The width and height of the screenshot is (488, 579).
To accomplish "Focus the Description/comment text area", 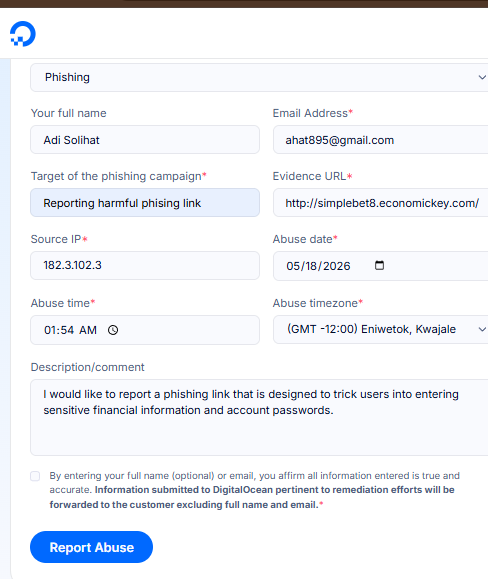I will 259,417.
